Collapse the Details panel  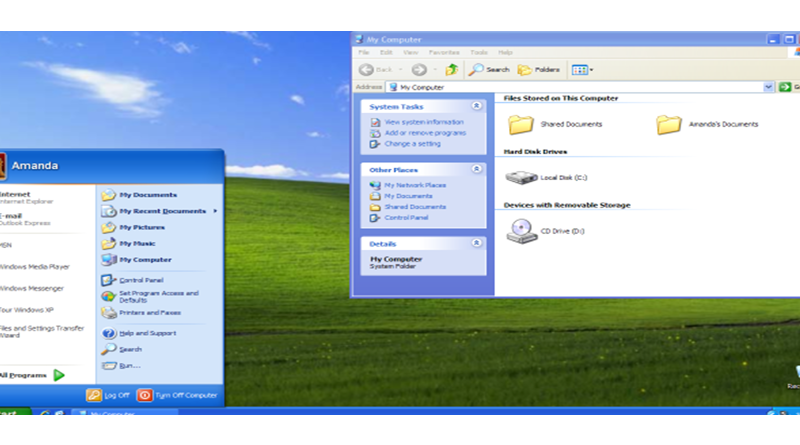tap(476, 243)
